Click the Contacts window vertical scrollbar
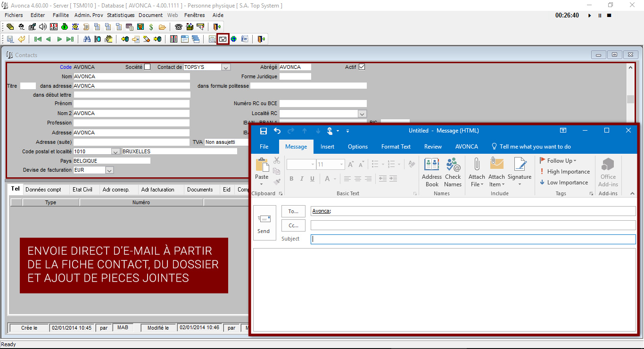This screenshot has width=644, height=349. 630,94
